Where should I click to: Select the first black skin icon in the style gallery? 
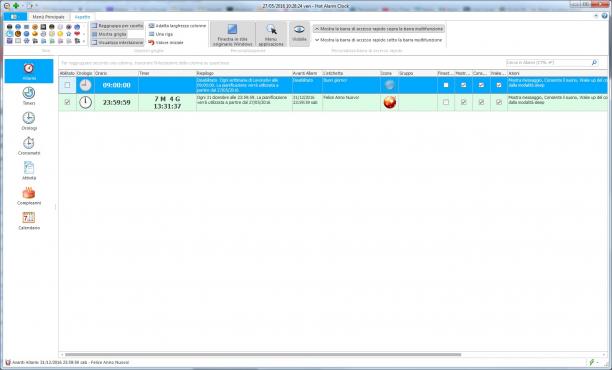coord(9,27)
